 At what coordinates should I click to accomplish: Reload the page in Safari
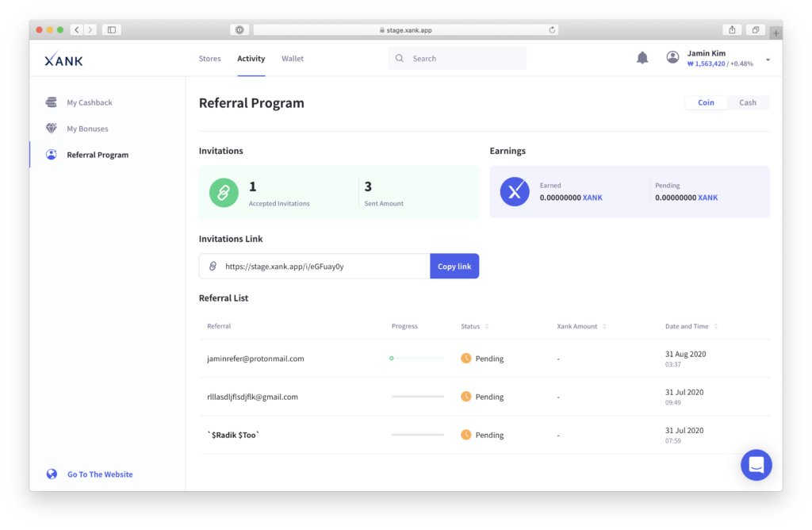coord(552,30)
